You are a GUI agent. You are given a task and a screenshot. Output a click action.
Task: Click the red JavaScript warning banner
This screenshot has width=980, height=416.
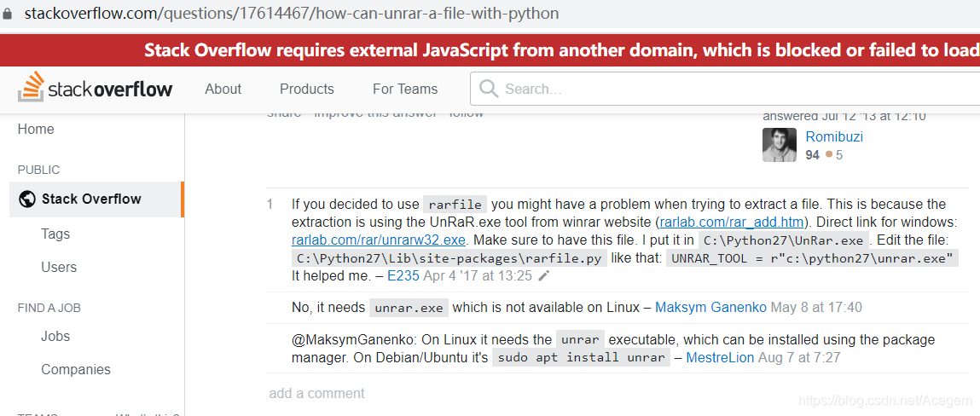click(490, 50)
